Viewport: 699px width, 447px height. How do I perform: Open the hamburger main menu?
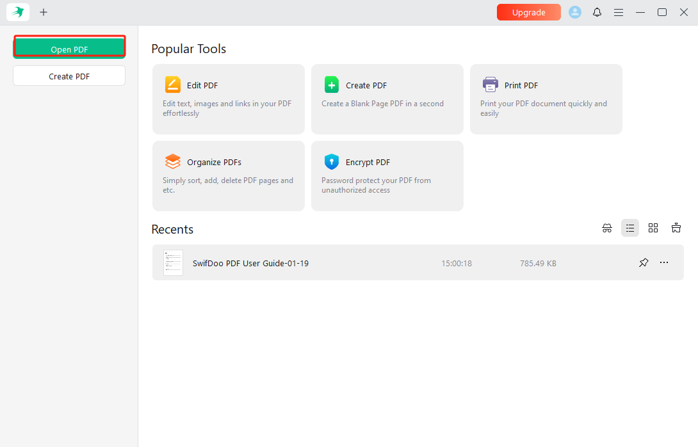coord(618,12)
